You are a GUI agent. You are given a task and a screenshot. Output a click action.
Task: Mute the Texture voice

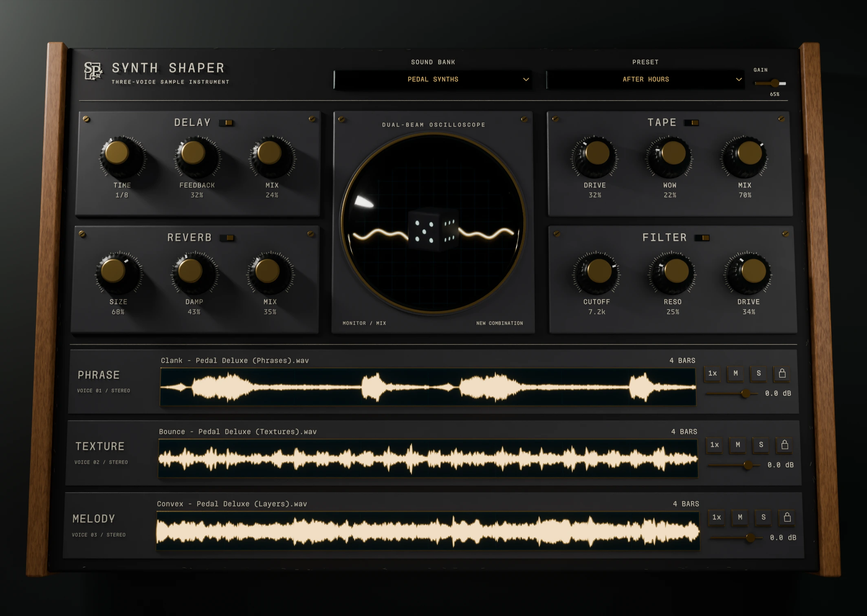738,445
